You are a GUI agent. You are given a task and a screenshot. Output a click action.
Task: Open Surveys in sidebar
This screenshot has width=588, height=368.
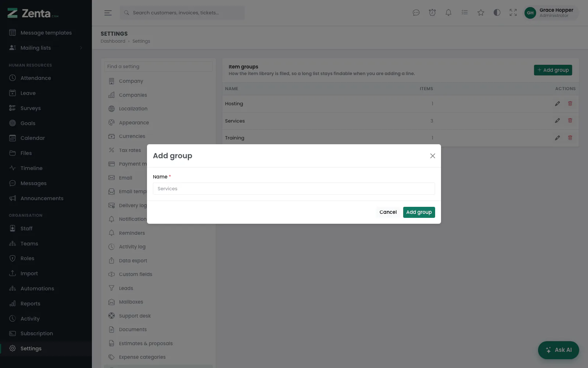click(x=46, y=108)
